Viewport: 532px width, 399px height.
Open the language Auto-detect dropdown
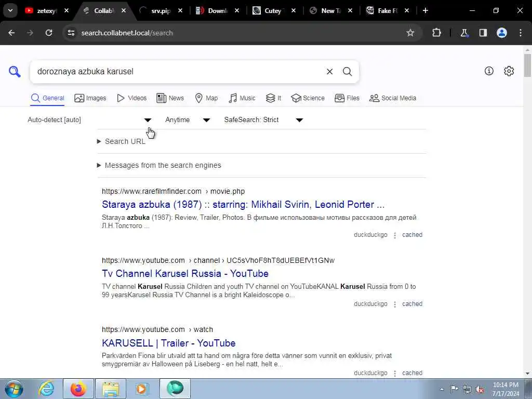[89, 120]
